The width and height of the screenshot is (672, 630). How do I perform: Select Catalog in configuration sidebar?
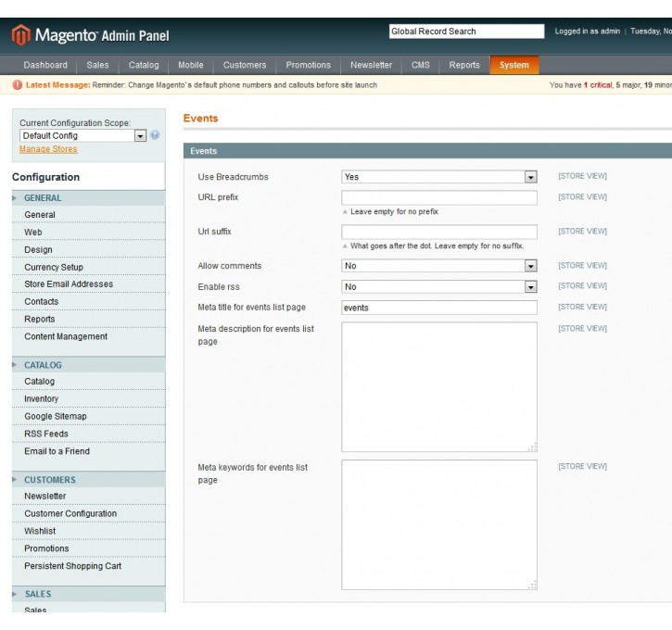[88, 381]
